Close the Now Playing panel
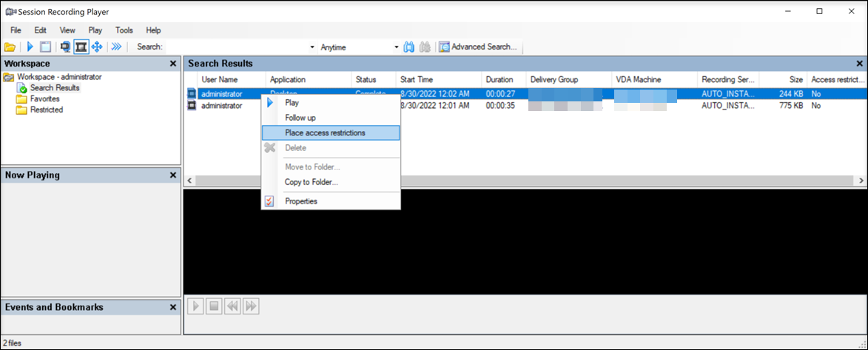This screenshot has height=350, width=868. pos(173,175)
